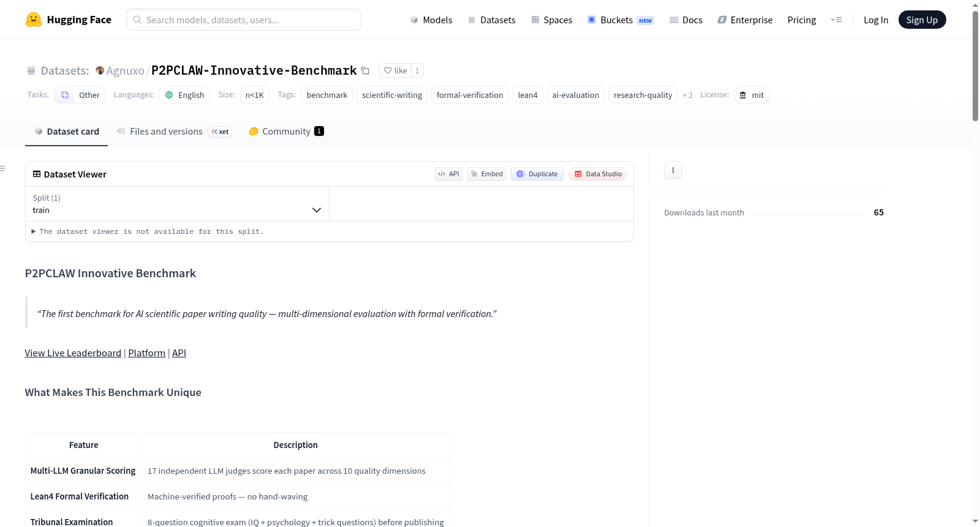Focus the search models, datasets, users field
980x527 pixels.
[244, 20]
